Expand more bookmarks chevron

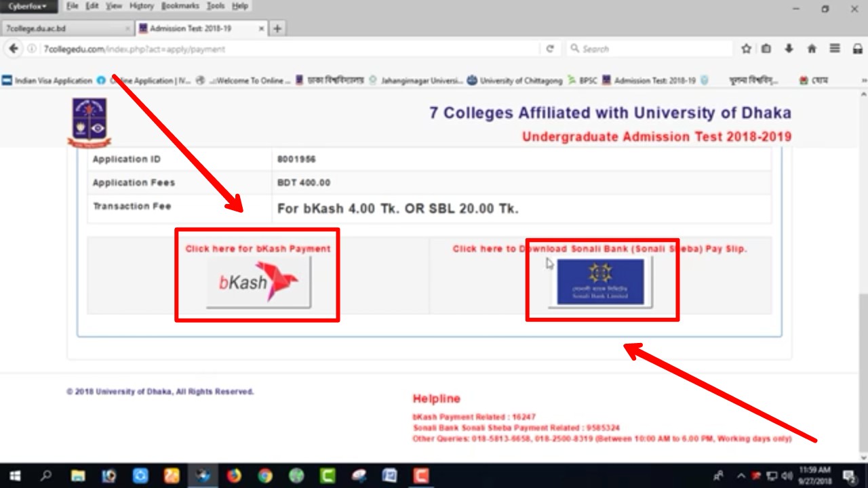[864, 81]
